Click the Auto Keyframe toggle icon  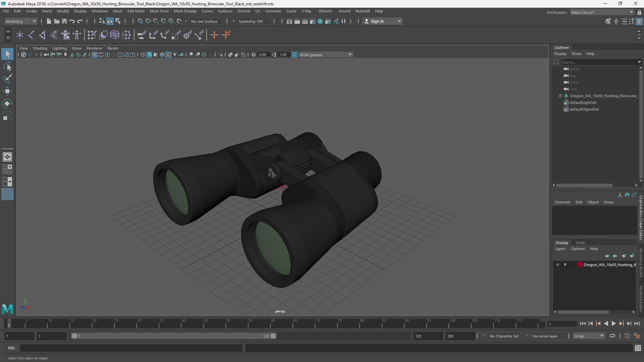pyautogui.click(x=627, y=336)
